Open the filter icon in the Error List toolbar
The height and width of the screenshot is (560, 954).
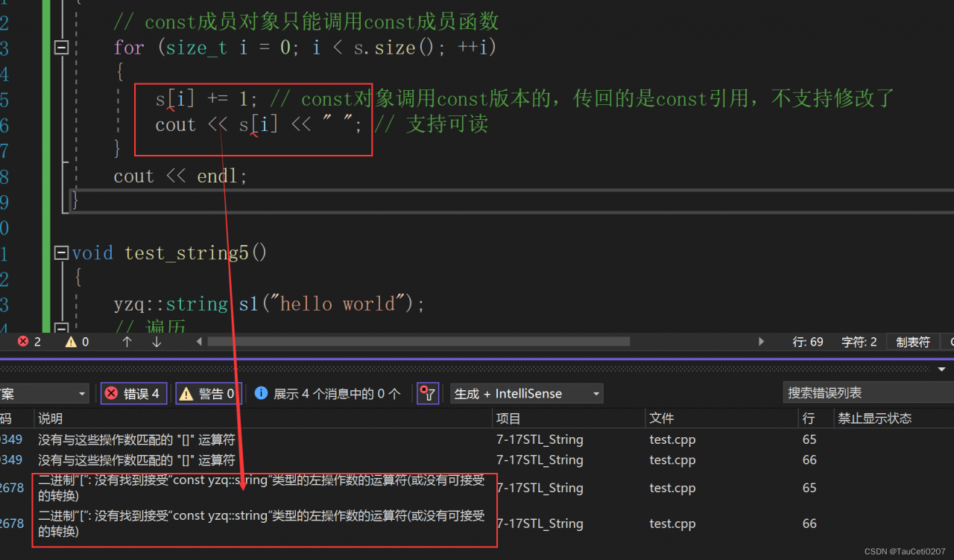[427, 393]
